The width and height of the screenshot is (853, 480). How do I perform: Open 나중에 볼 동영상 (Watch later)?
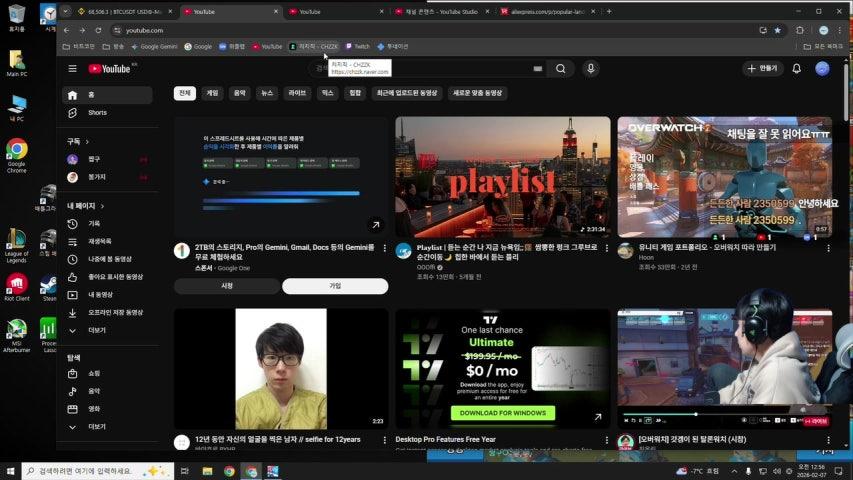click(108, 259)
